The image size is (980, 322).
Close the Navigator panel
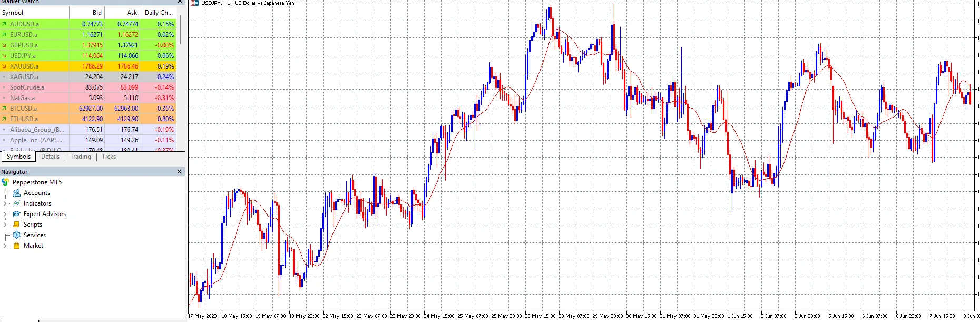180,172
